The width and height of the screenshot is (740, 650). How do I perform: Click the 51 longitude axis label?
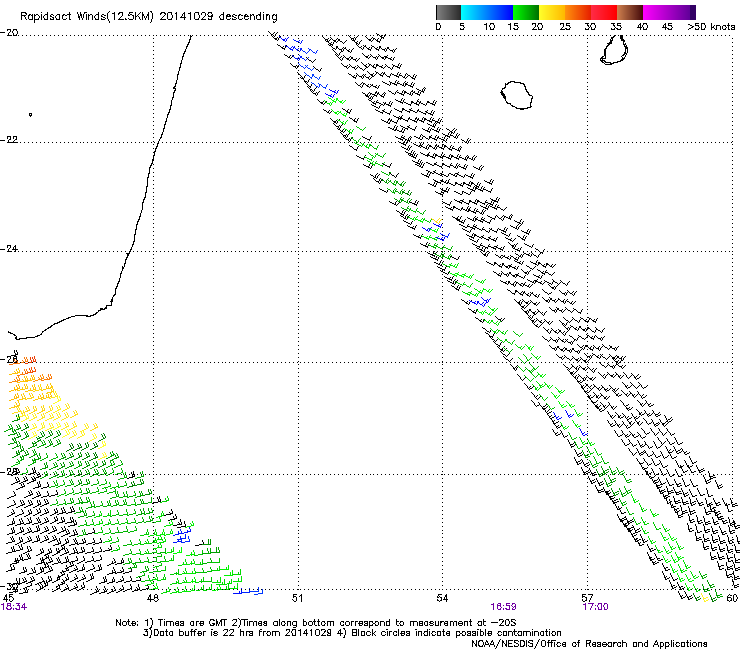[297, 598]
